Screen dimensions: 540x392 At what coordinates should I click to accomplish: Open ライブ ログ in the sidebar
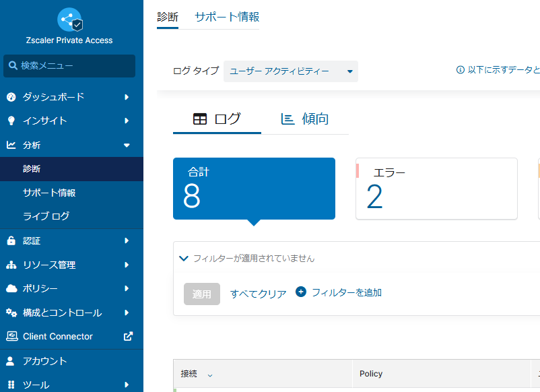pyautogui.click(x=71, y=216)
